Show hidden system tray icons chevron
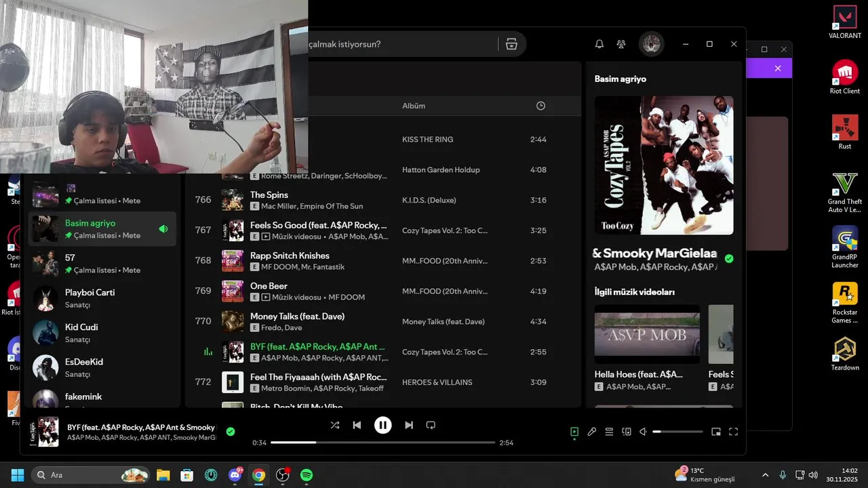This screenshot has height=488, width=868. click(x=766, y=475)
